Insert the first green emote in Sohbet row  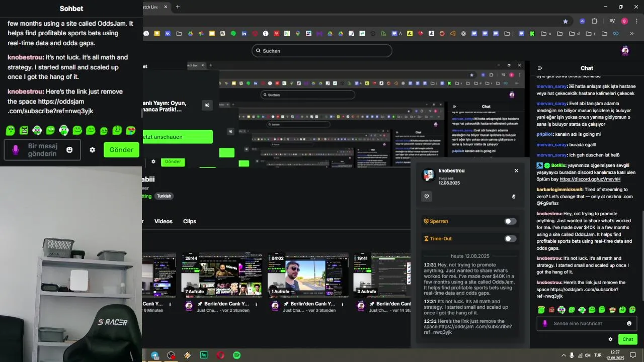click(10, 131)
